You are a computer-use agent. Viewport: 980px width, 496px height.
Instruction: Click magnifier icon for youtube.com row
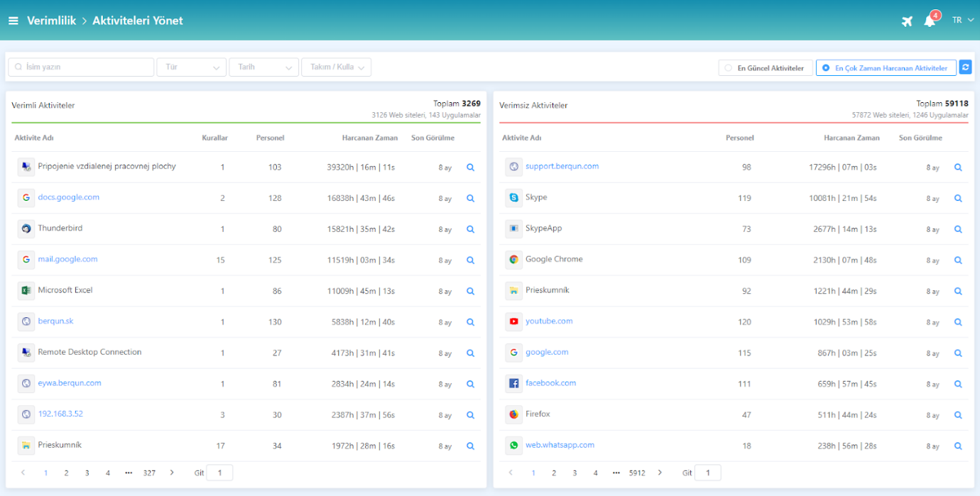tap(958, 322)
